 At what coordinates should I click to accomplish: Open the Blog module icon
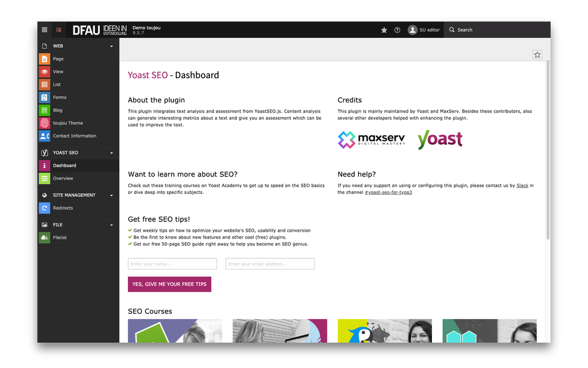point(44,110)
